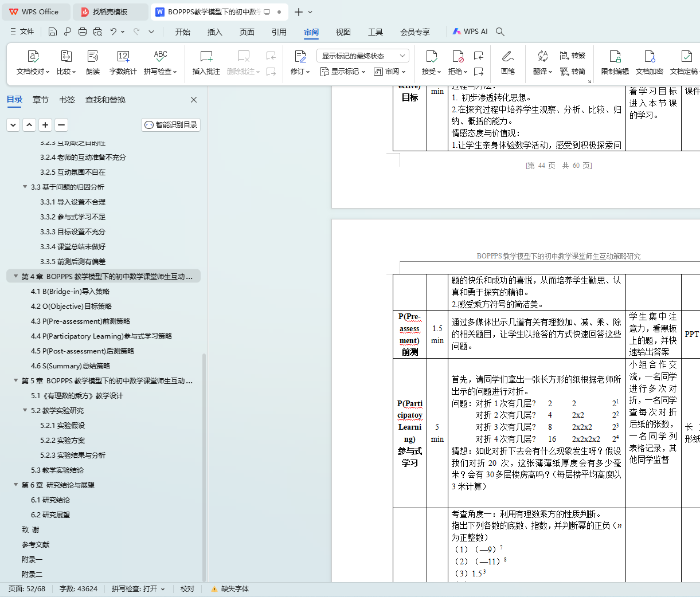Viewport: 700px width, 597px height.
Task: Switch to the 视图 ribbon tab
Action: pos(343,32)
